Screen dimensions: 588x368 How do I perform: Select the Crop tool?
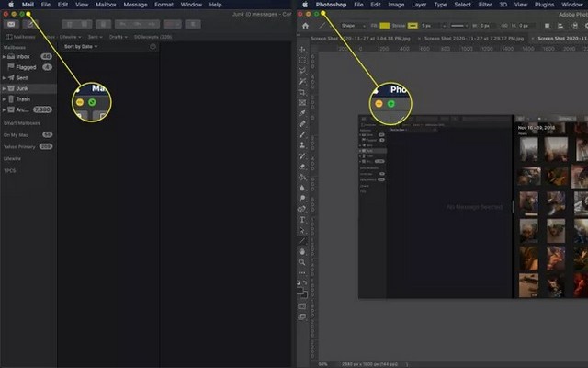[x=302, y=92]
